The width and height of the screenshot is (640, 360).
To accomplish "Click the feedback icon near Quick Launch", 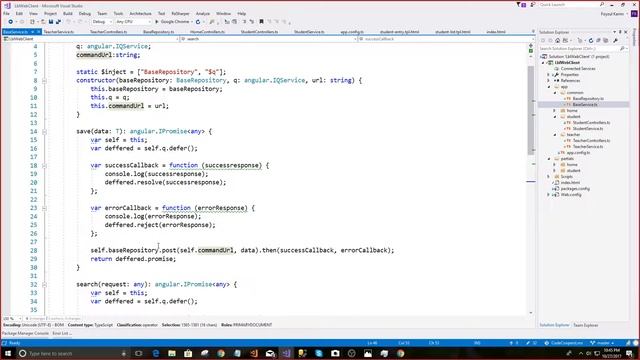I will (533, 4).
